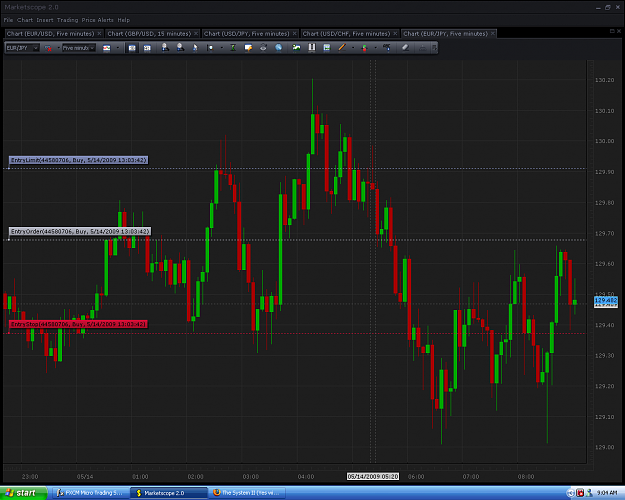Click the green hourglass toolbar icon

pos(233,48)
